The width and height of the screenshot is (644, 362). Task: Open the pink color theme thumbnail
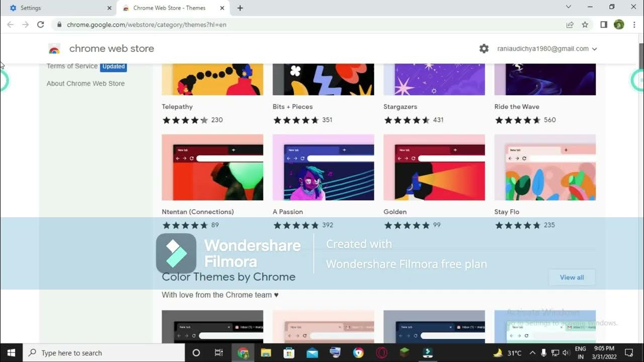[323, 326]
